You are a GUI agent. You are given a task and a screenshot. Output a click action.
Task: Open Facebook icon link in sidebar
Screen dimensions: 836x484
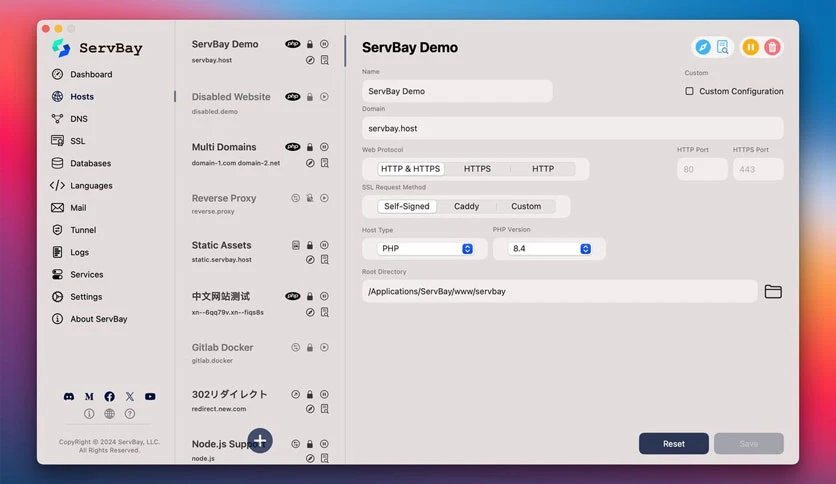[109, 397]
